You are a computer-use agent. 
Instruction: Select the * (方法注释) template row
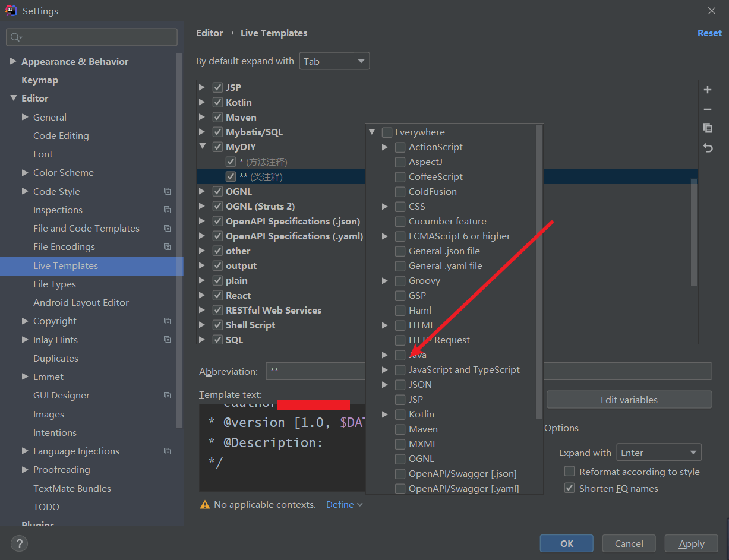click(x=447, y=162)
